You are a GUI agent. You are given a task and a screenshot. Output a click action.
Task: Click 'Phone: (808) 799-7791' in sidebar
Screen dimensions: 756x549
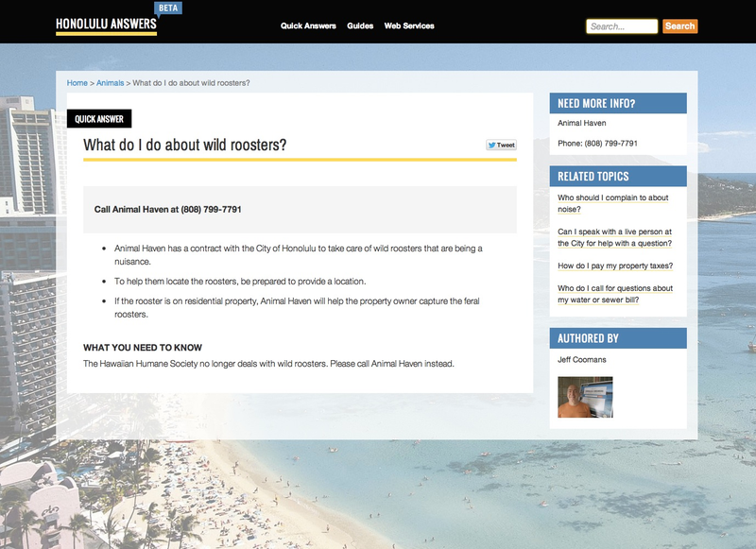[x=597, y=143]
